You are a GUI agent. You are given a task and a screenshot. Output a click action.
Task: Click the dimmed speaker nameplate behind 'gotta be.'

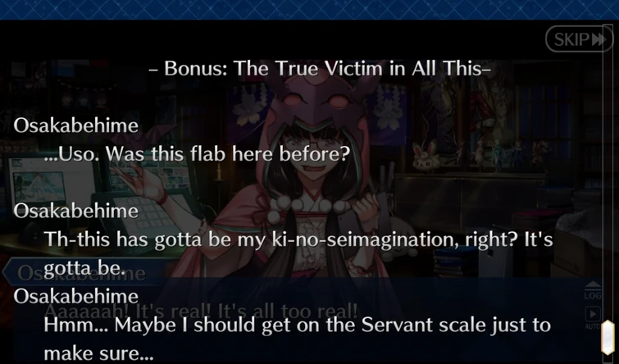[x=85, y=272]
